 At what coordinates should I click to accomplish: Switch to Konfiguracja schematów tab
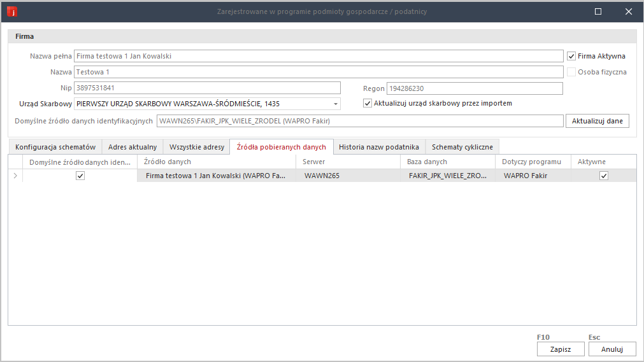[x=55, y=147]
